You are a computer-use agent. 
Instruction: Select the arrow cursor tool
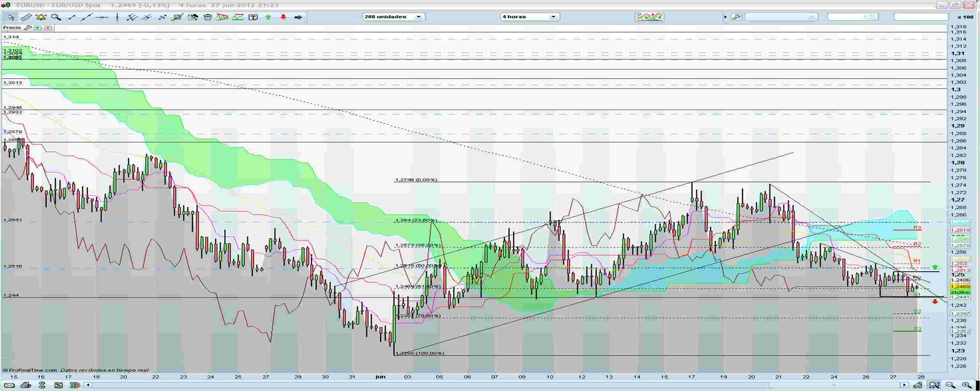11,17
